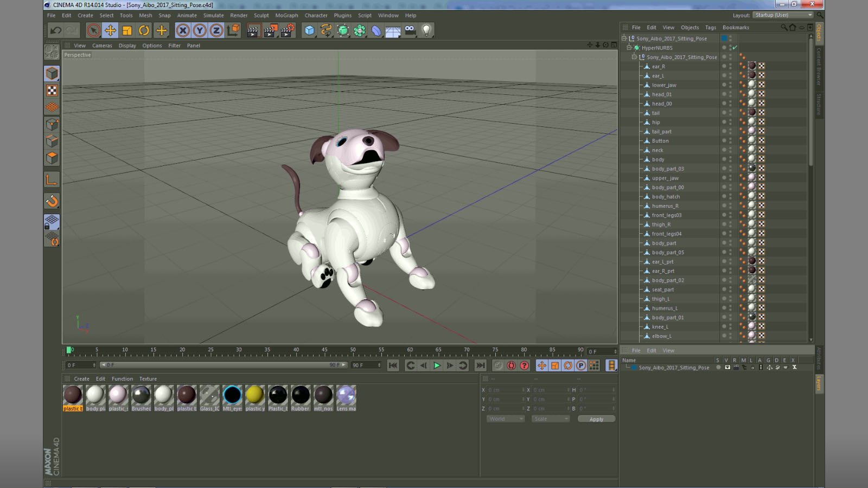This screenshot has width=868, height=488.
Task: Go to start of animation
Action: pyautogui.click(x=393, y=365)
